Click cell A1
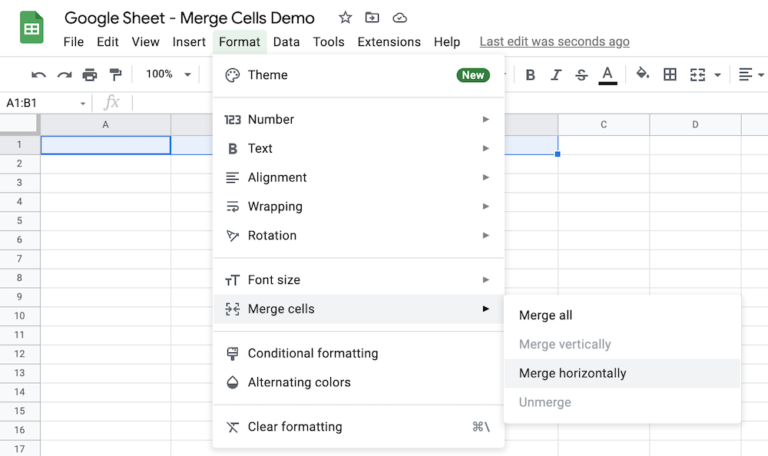 [x=105, y=145]
